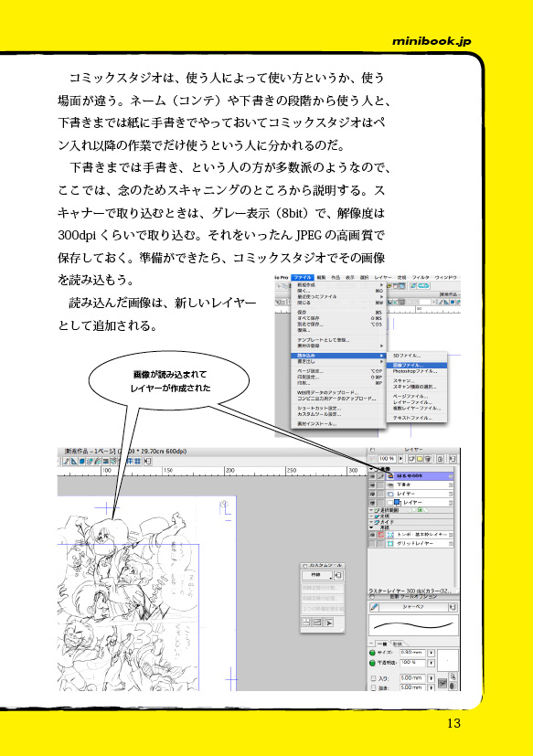Click the stroke correction icon in tool options
The image size is (533, 756).
[442, 685]
